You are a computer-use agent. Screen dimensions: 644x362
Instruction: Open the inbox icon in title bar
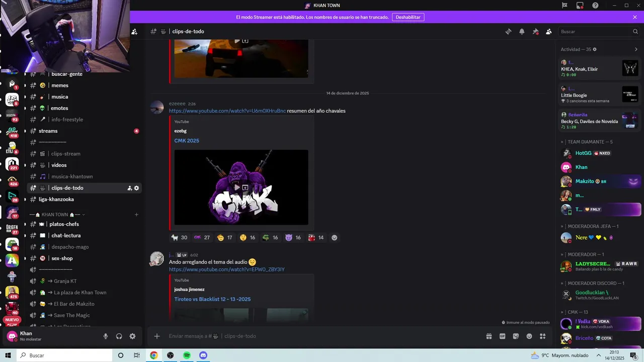pos(580,6)
